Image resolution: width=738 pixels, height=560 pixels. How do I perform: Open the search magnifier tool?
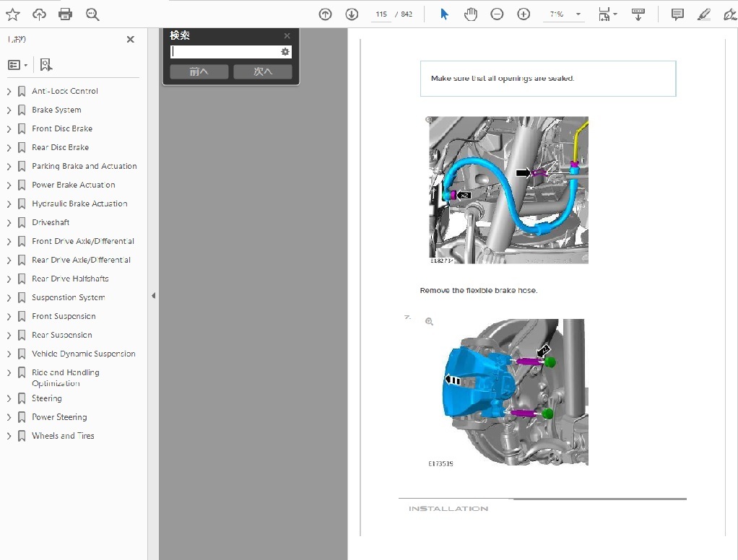tap(92, 14)
